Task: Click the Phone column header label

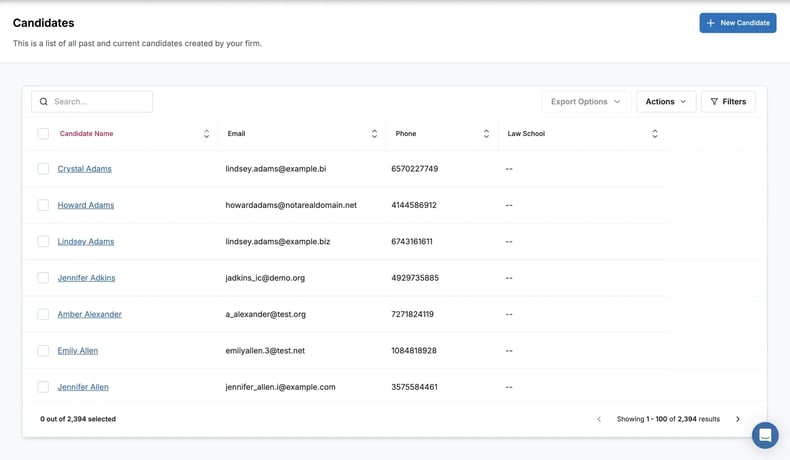Action: pyautogui.click(x=406, y=134)
